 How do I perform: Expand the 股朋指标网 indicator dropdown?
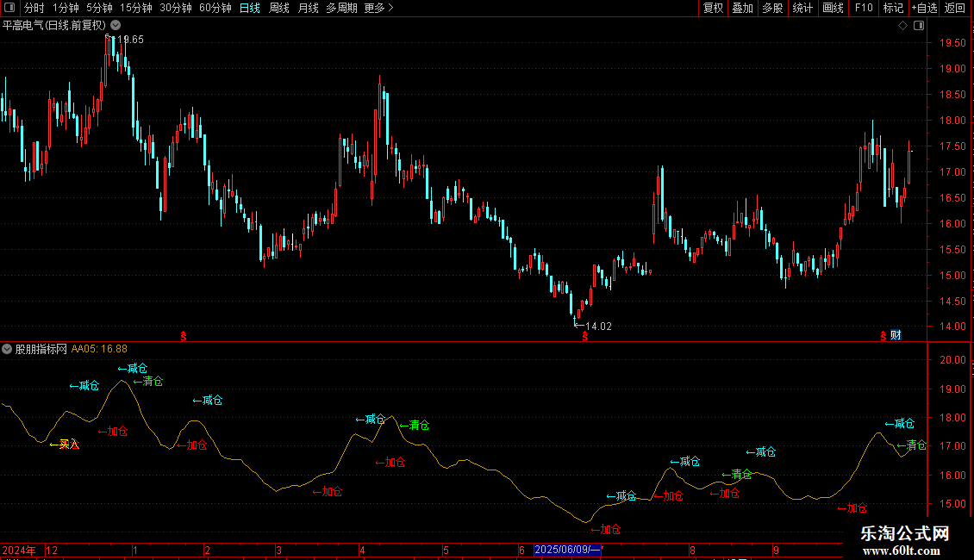point(7,349)
